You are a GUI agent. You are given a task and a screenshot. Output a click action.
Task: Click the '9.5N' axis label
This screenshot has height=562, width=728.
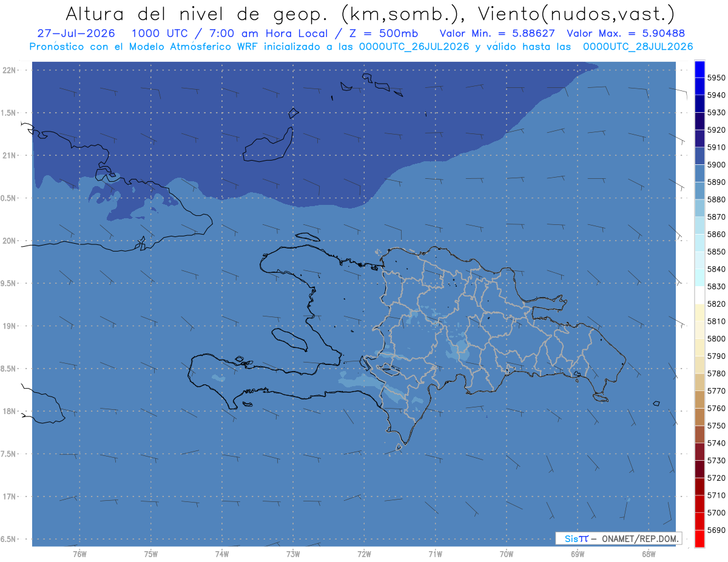click(8, 283)
